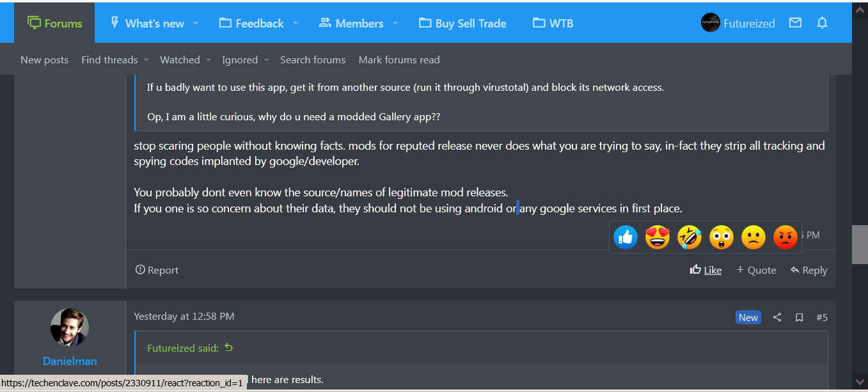React with the red Angry emoji
The image size is (868, 392).
(785, 238)
